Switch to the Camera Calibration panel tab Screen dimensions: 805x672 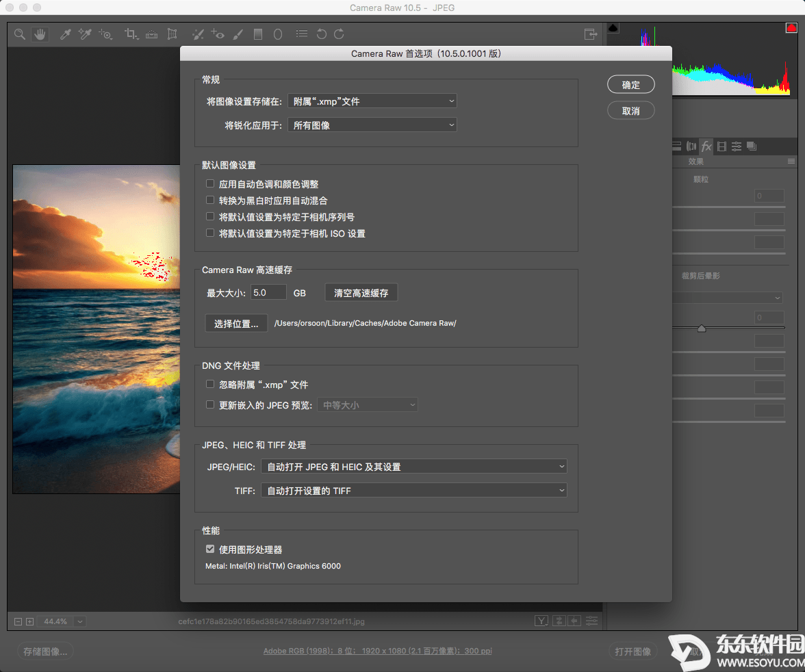(721, 146)
